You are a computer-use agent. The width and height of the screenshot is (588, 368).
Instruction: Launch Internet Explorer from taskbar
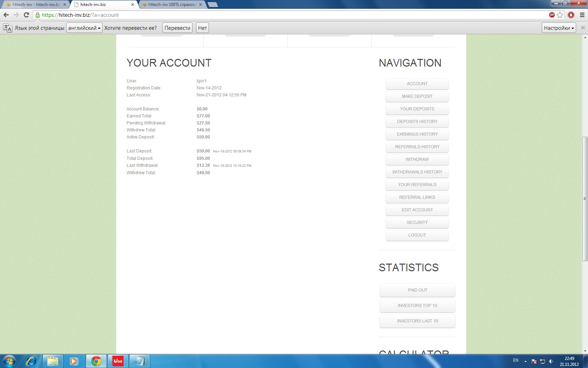pos(31,361)
